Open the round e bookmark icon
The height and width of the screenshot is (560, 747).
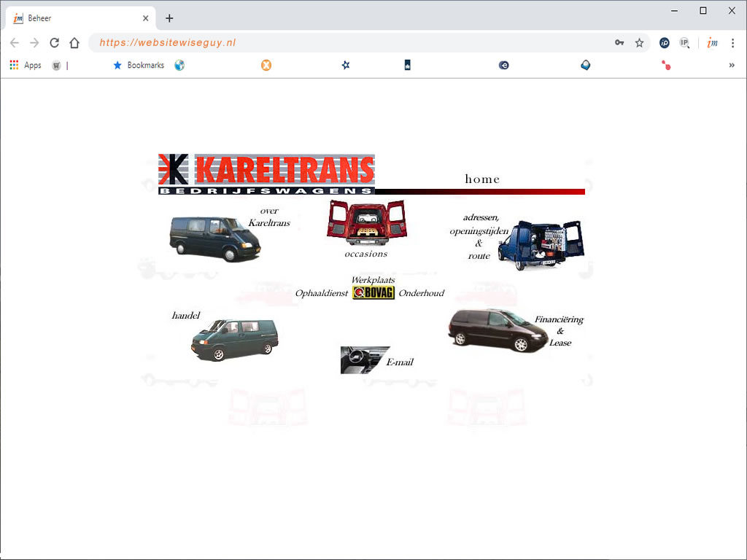tap(503, 65)
